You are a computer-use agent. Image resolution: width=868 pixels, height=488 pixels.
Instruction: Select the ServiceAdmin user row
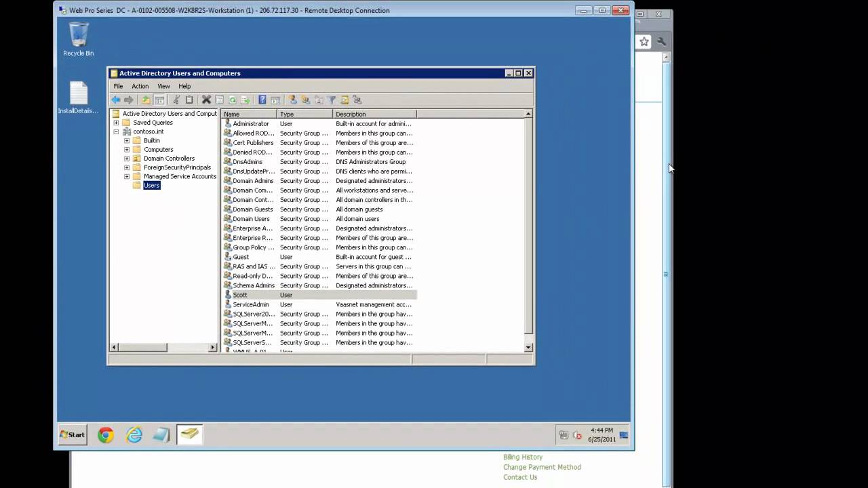[x=319, y=304]
